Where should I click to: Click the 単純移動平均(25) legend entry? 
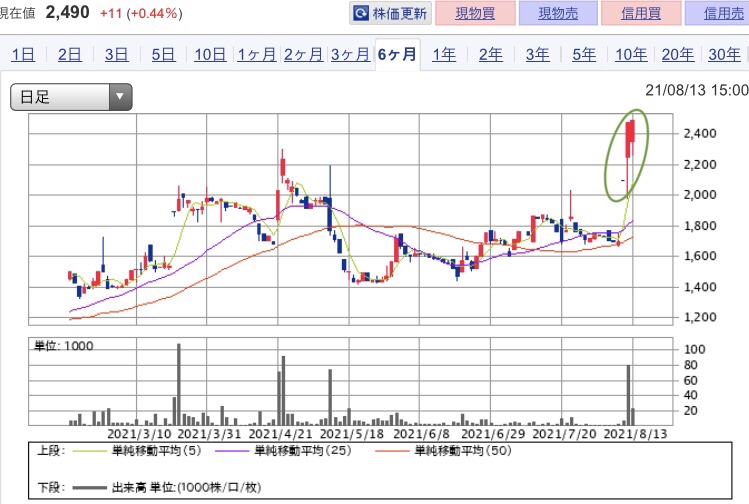pyautogui.click(x=303, y=450)
